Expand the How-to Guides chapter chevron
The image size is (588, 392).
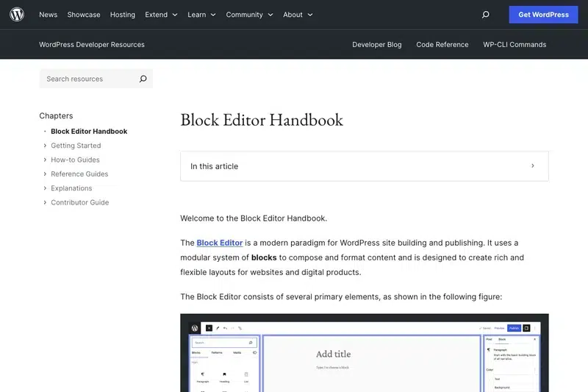[45, 160]
